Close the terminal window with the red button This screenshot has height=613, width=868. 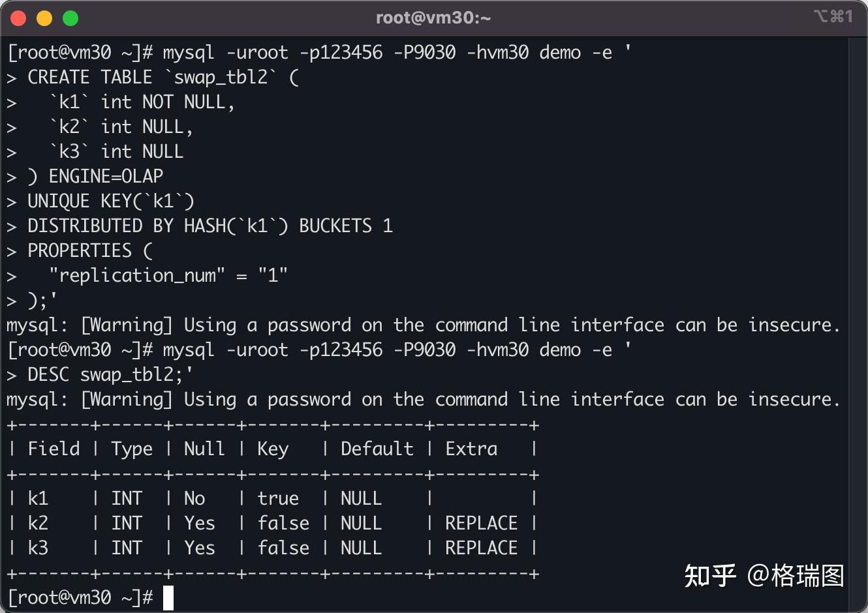pyautogui.click(x=18, y=18)
